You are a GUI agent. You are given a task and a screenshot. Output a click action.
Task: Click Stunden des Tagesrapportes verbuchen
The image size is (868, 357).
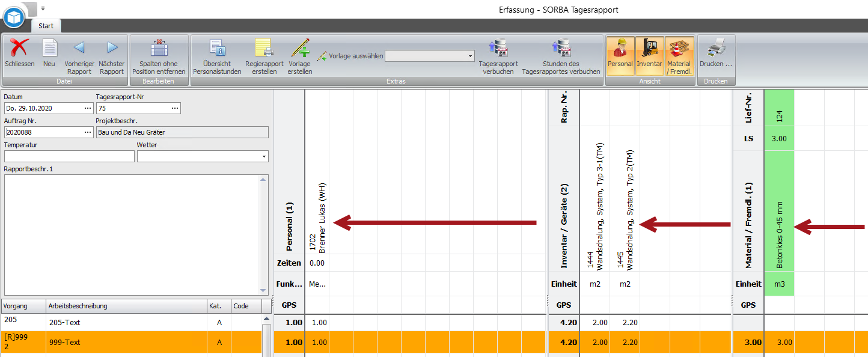click(x=561, y=55)
